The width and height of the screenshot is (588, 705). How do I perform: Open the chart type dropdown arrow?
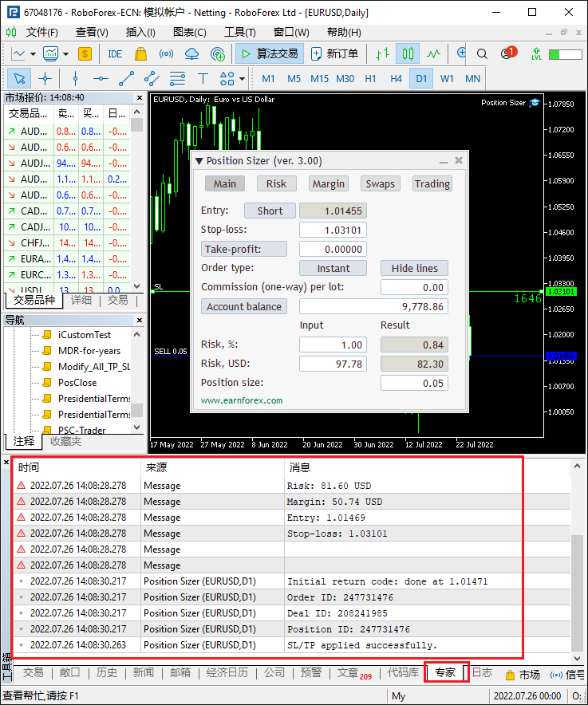(33, 54)
